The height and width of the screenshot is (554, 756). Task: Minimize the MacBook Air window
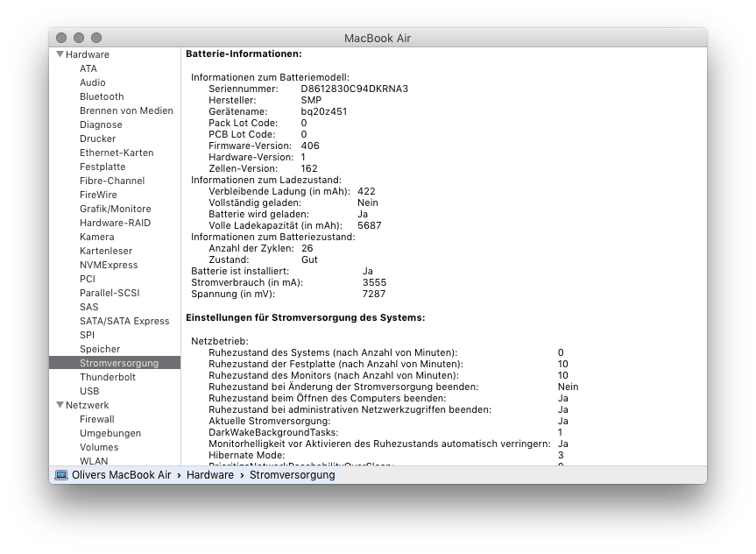79,38
